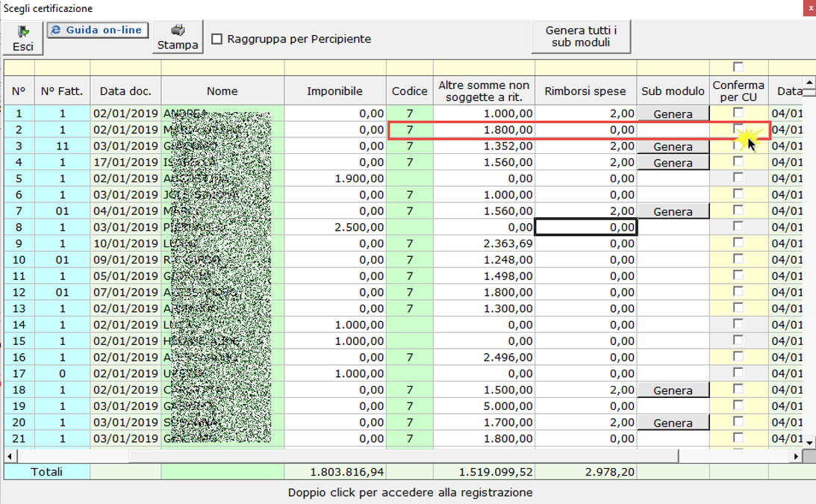
Task: Check Conferma per CU for row 12
Action: 738,290
